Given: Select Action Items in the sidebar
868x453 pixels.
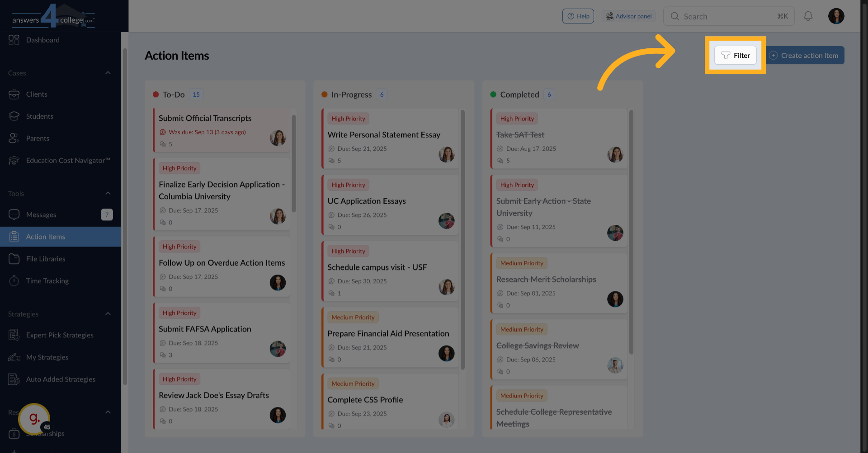Looking at the screenshot, I should tap(46, 237).
